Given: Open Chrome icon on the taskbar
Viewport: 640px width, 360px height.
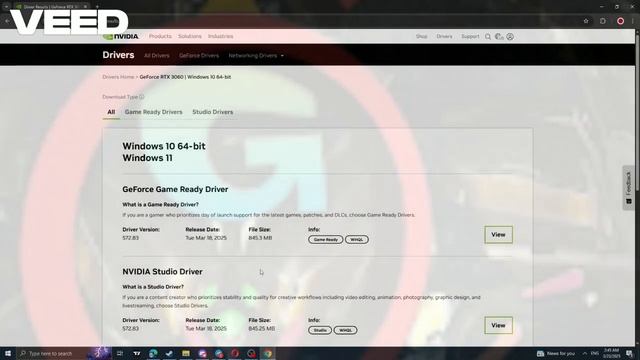Looking at the screenshot, I should pyautogui.click(x=268, y=353).
